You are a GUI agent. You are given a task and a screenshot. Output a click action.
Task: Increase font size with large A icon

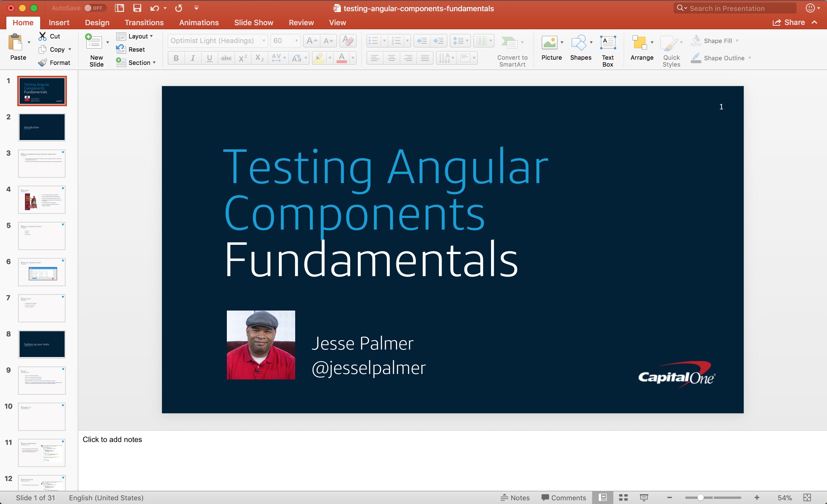[312, 40]
